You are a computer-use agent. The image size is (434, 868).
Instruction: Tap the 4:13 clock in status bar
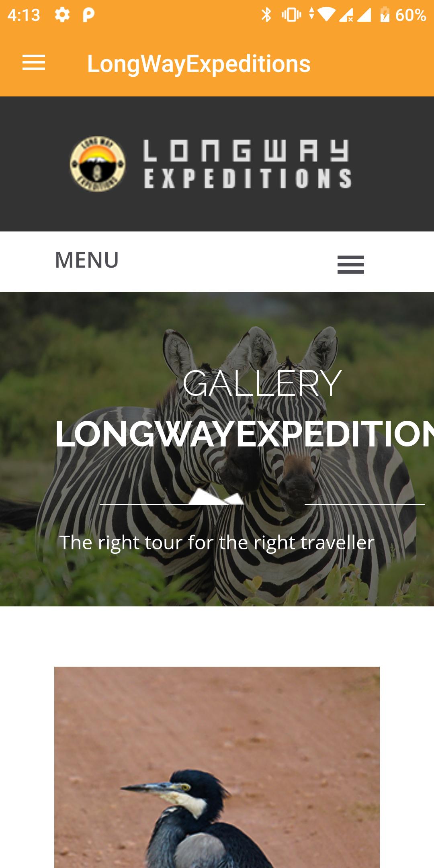tap(24, 15)
